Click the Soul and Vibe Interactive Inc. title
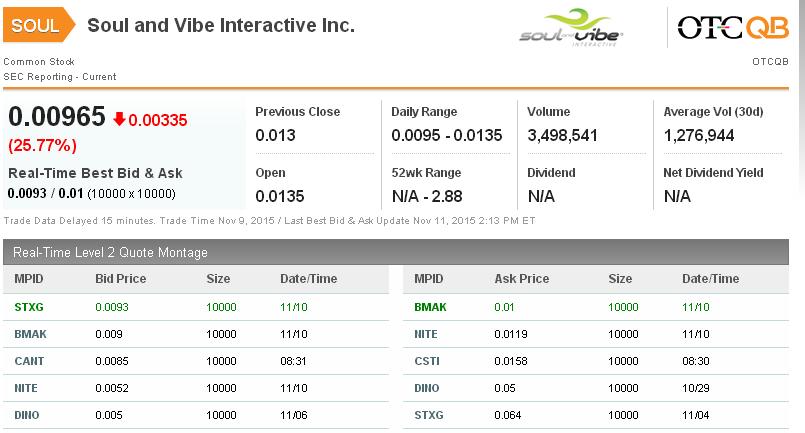805x433 pixels. [221, 26]
